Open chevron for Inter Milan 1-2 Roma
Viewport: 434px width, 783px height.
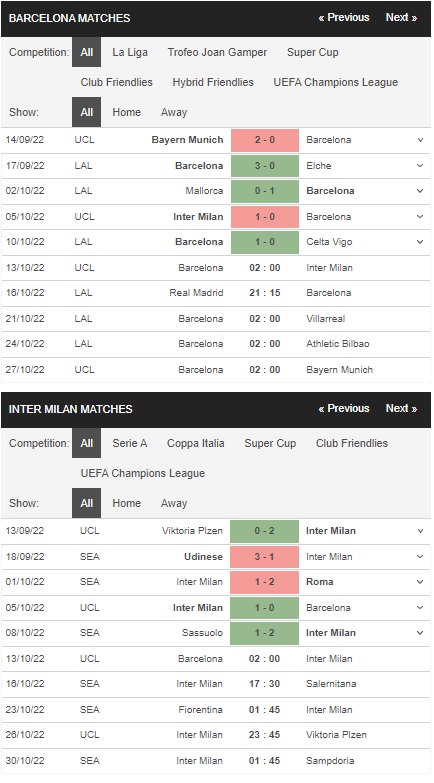coord(420,582)
